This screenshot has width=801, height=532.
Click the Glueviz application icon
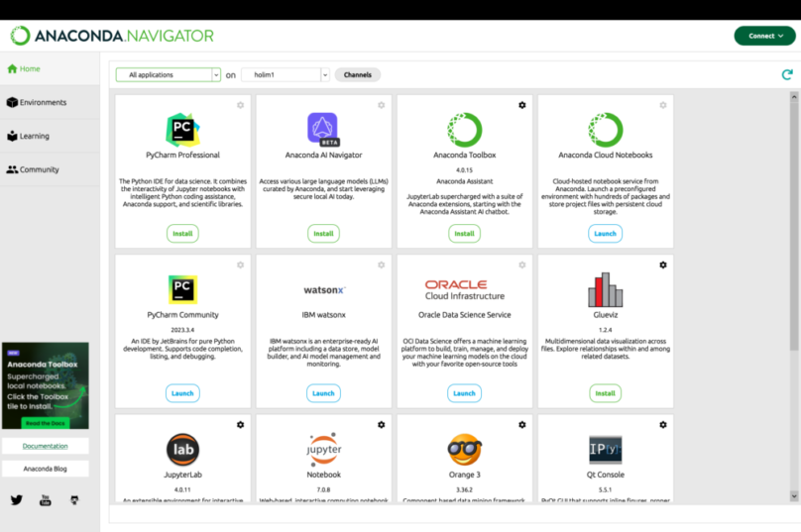point(605,289)
